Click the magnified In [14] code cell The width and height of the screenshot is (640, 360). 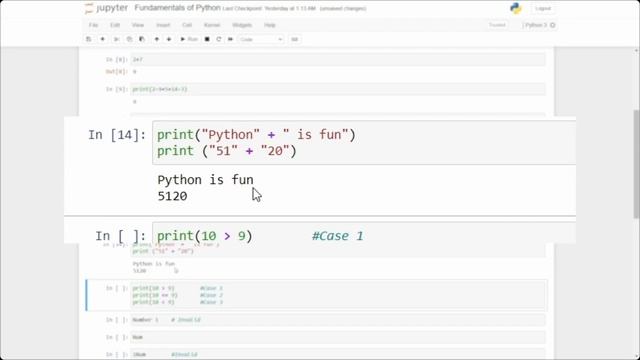coord(364,143)
